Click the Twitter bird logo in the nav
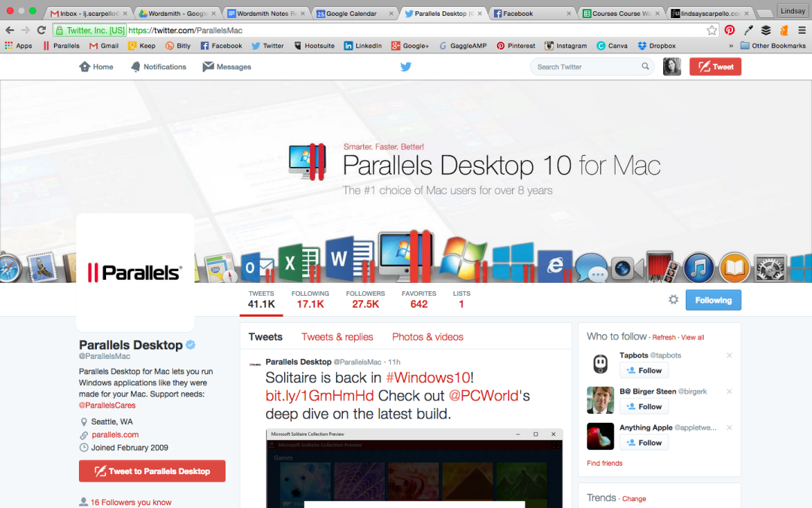 pos(405,66)
